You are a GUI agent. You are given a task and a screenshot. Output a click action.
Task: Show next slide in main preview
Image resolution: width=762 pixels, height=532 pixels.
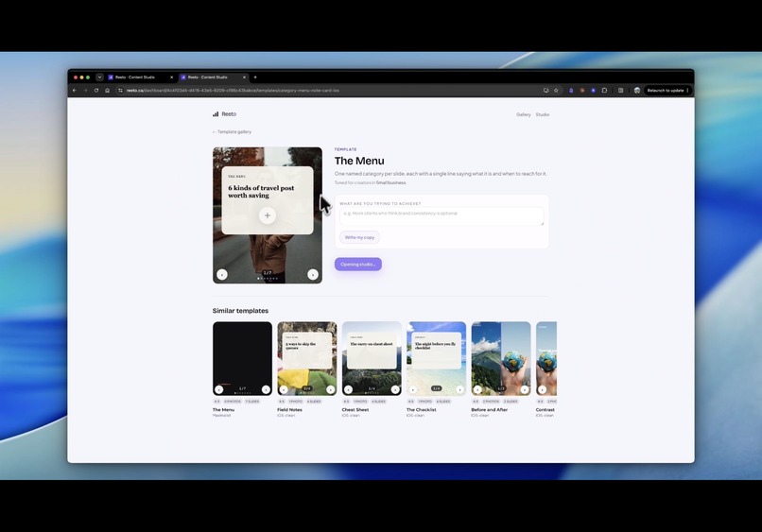coord(313,274)
